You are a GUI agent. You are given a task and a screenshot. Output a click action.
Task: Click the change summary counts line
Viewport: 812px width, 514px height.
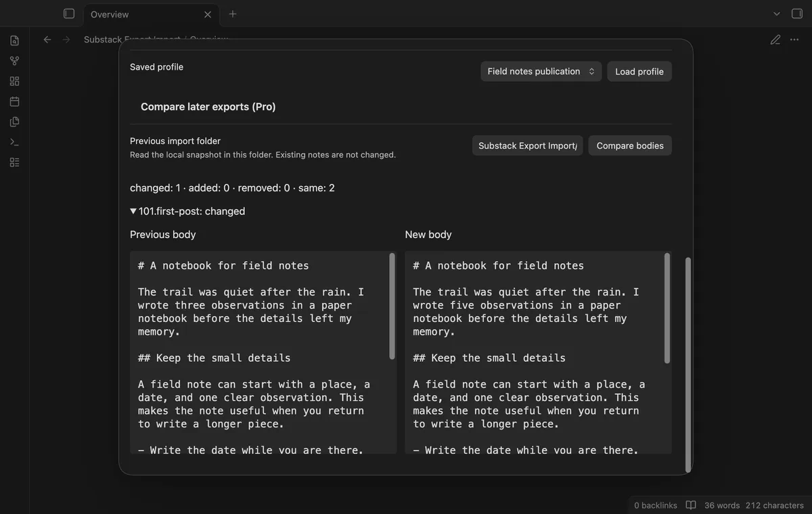click(232, 188)
